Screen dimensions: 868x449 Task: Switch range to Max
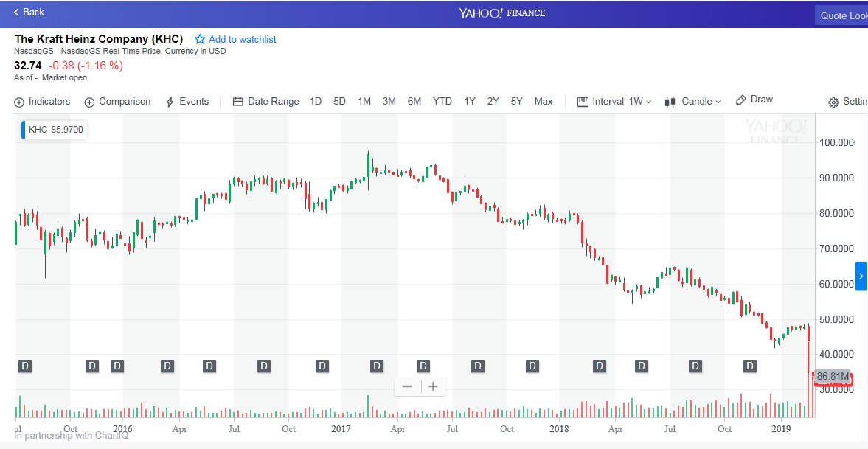[x=544, y=102]
